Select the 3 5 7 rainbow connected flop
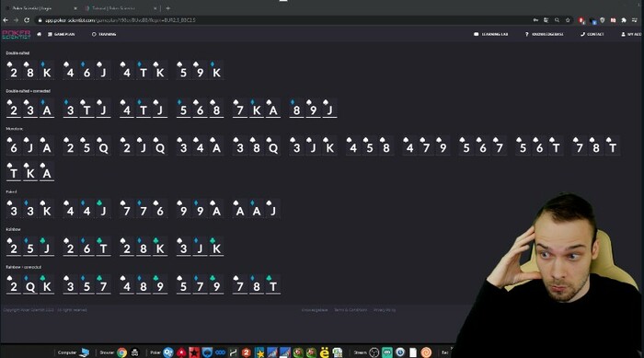 click(x=86, y=285)
